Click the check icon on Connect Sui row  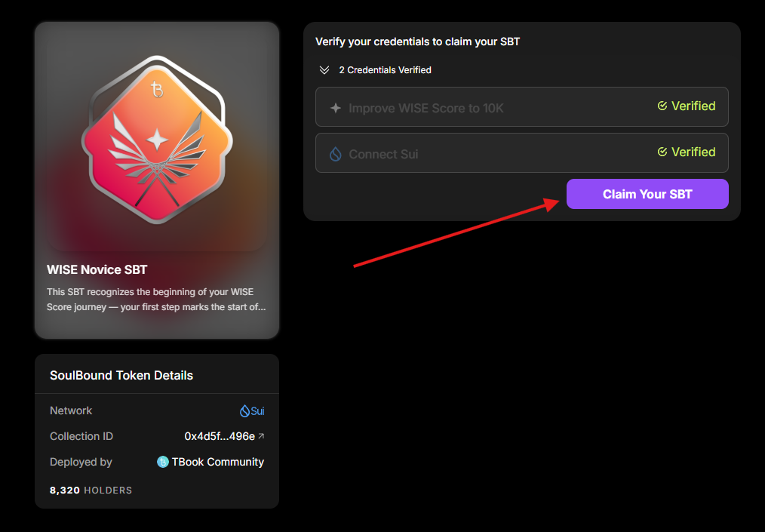[662, 152]
